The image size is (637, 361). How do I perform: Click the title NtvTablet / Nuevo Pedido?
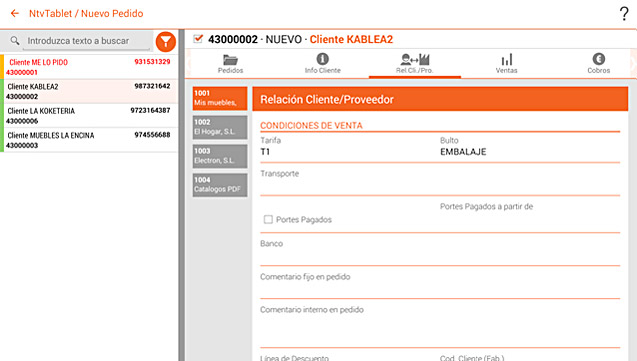pyautogui.click(x=86, y=13)
